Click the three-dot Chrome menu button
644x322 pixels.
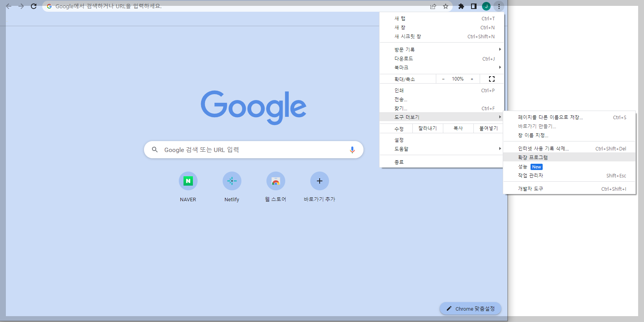(499, 6)
